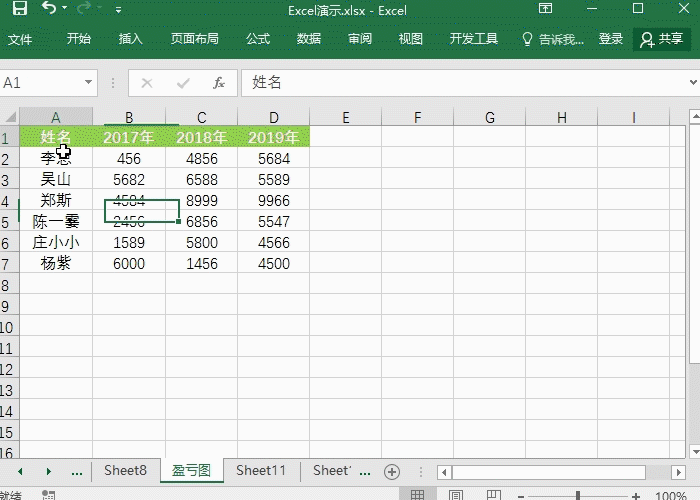This screenshot has height=500, width=700.
Task: Click the cell containing 1456
Action: point(201,263)
